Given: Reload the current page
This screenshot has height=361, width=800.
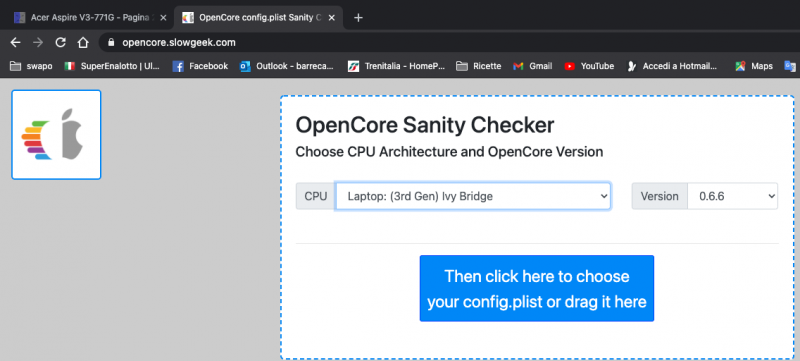Looking at the screenshot, I should [x=60, y=42].
